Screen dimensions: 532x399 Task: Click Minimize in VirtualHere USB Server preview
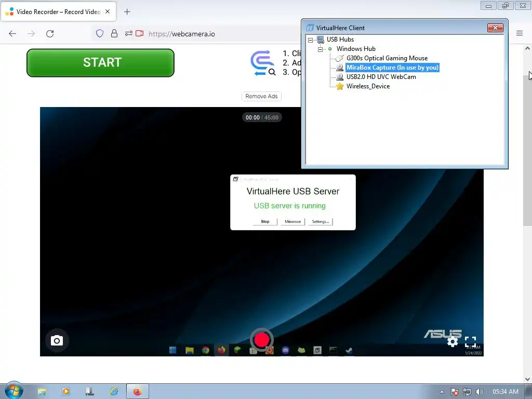(293, 221)
